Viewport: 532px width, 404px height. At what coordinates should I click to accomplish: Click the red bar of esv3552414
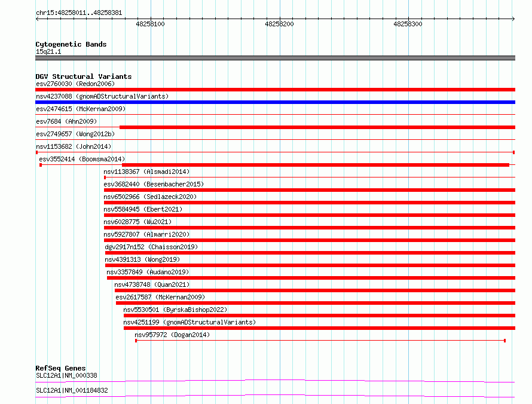[x=316, y=165]
